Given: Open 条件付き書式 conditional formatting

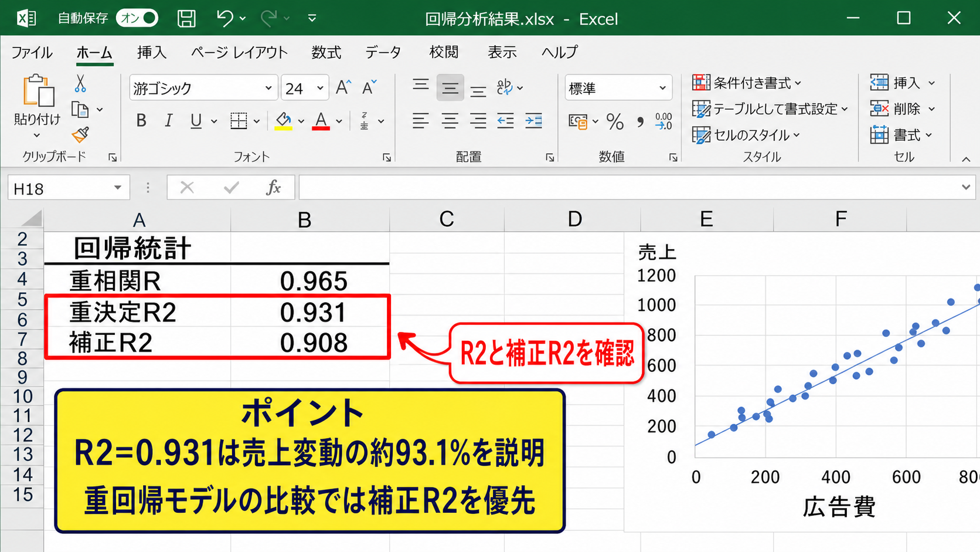Looking at the screenshot, I should [x=747, y=83].
